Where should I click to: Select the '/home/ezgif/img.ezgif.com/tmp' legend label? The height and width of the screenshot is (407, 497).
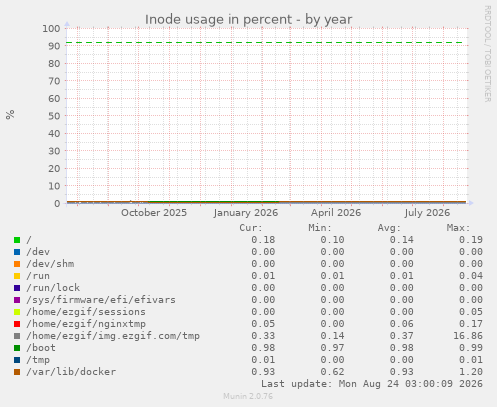pos(113,336)
